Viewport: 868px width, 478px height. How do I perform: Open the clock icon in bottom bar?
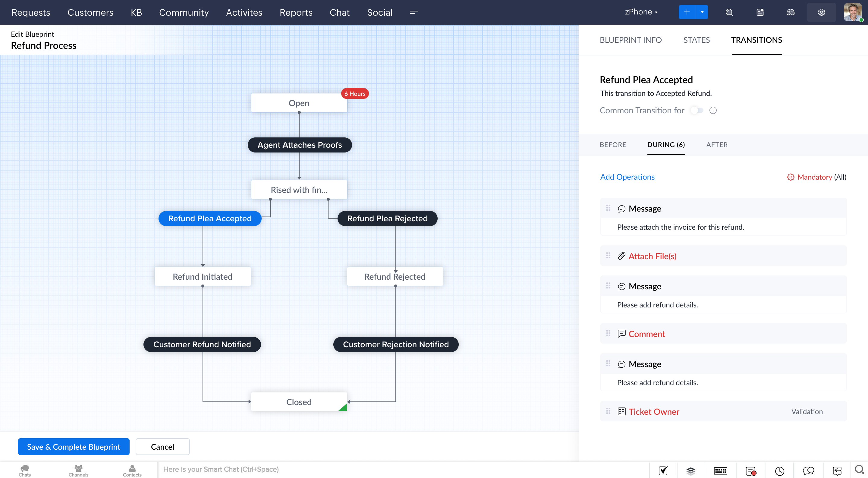tap(779, 470)
